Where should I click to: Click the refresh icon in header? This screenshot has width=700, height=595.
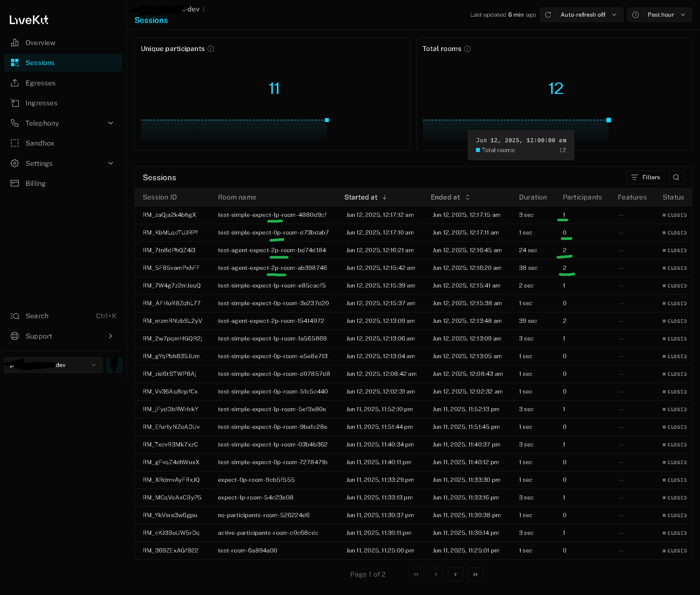548,15
